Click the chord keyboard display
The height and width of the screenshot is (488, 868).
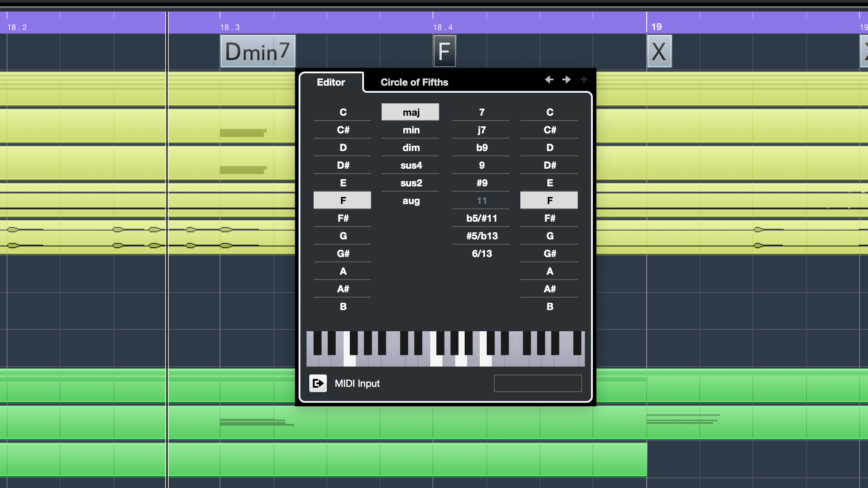[x=445, y=349]
